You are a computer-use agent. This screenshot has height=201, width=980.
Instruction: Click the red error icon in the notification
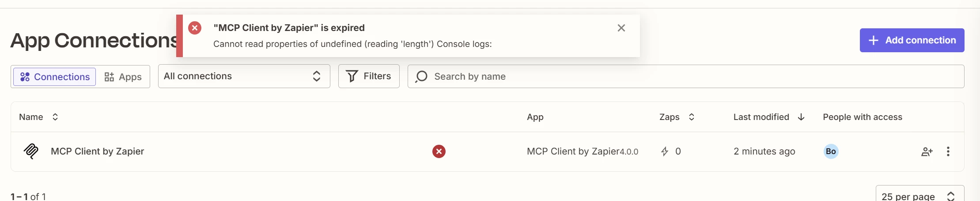(195, 28)
